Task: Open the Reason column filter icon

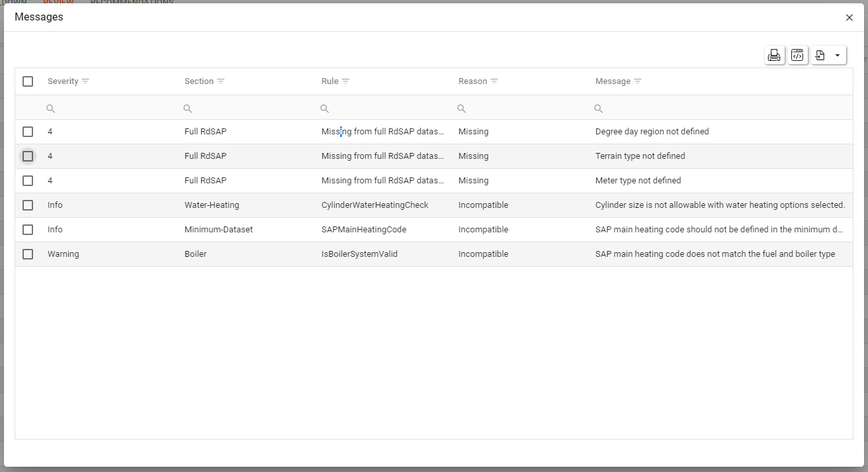Action: click(x=494, y=81)
